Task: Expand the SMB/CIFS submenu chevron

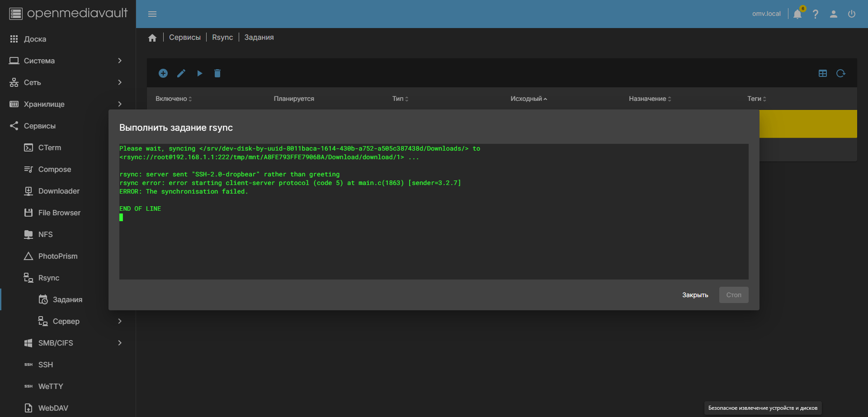Action: (120, 343)
